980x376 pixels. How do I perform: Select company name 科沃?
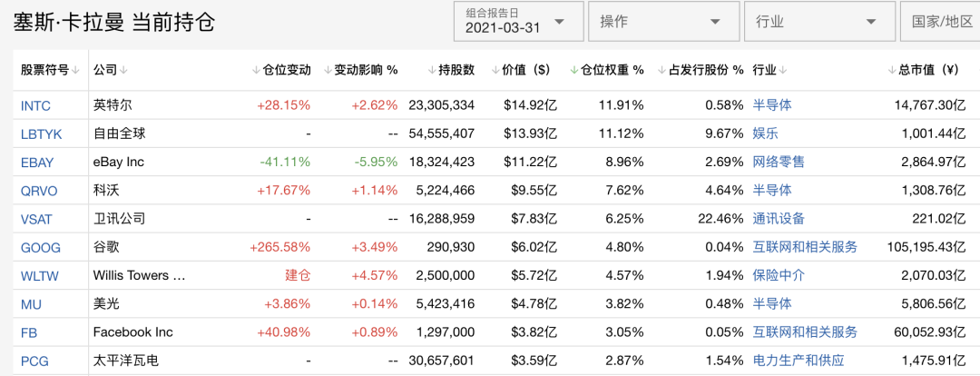pos(106,190)
